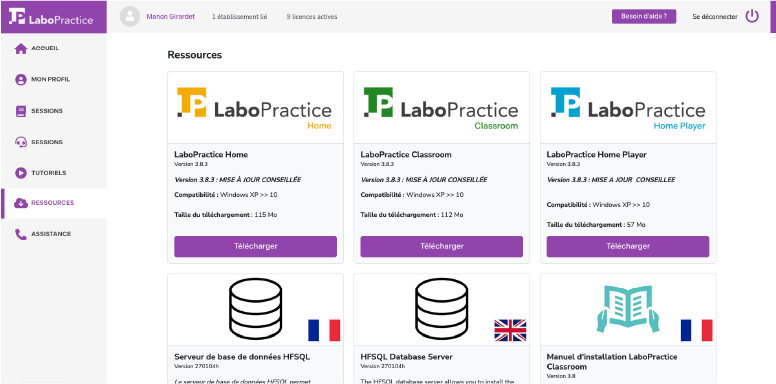Open the Accueil home icon
This screenshot has height=384, width=776.
click(21, 48)
